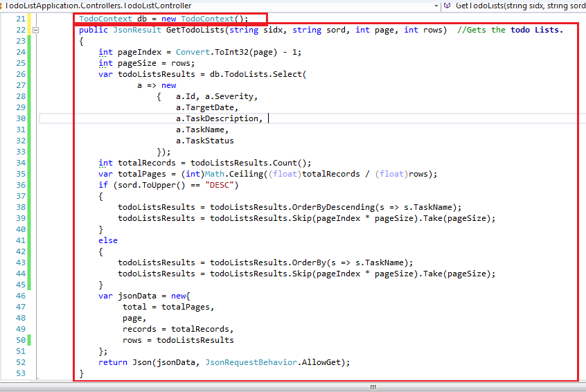Click "totalRecords" declaration on line 34

(147, 163)
